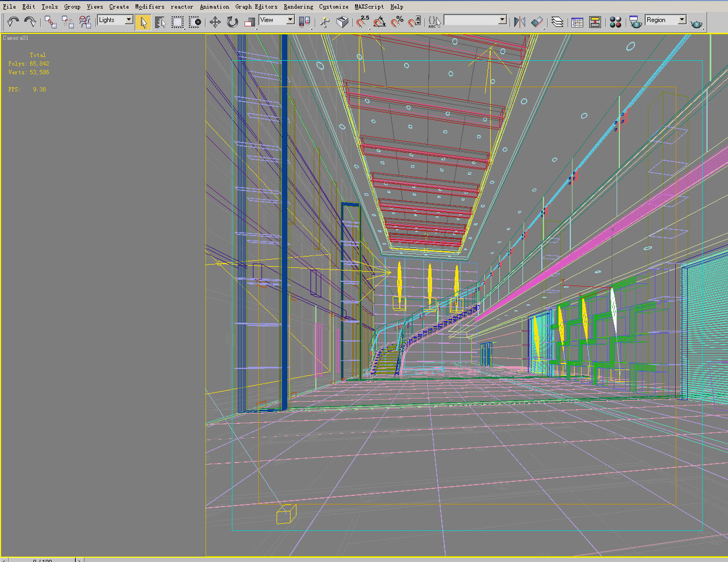Open the Curve Editor icon
728x562 pixels.
point(577,22)
